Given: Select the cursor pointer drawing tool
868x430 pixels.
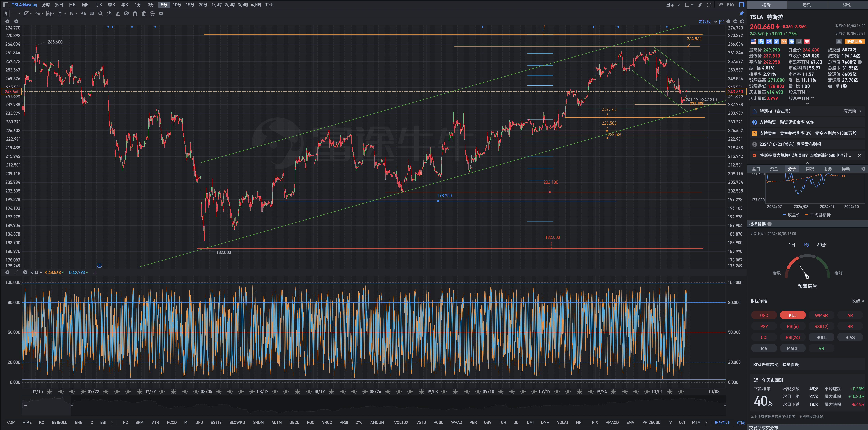Looking at the screenshot, I should point(6,13).
